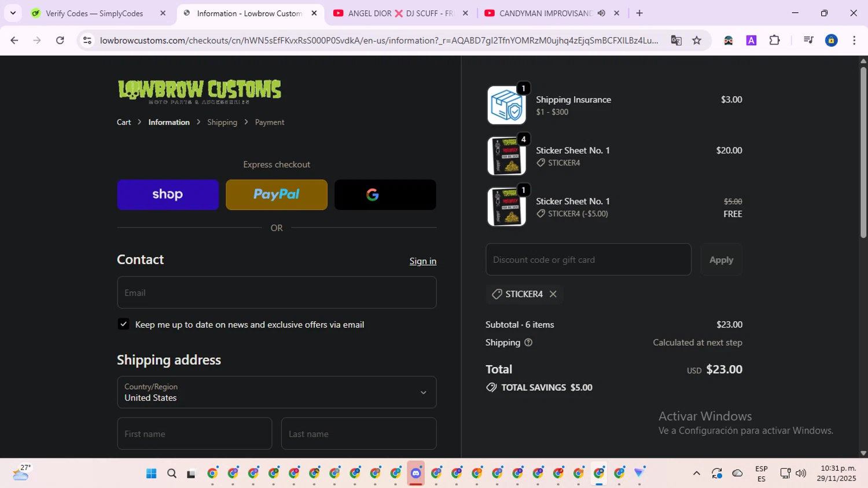Click the Sign in link
This screenshot has height=488, width=868.
pyautogui.click(x=423, y=261)
